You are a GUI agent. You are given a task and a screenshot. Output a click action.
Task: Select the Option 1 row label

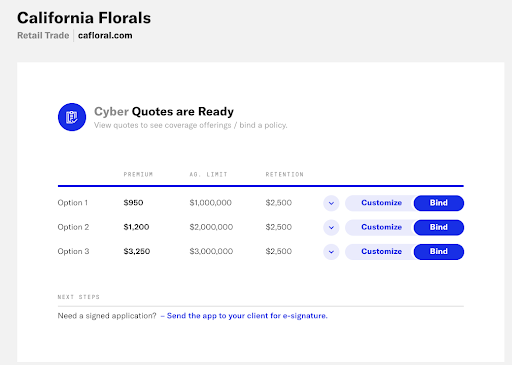click(x=73, y=203)
